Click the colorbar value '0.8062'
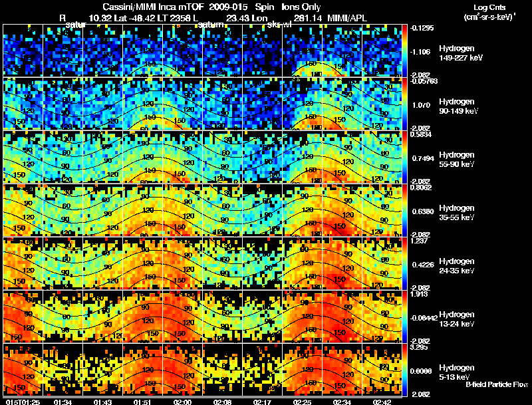The width and height of the screenshot is (532, 405). tap(421, 188)
